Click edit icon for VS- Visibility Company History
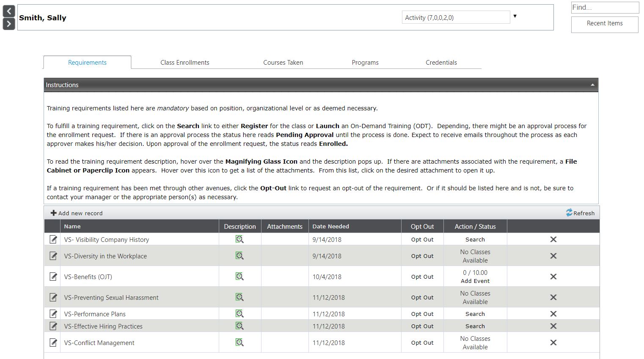644x359 pixels. coord(53,239)
